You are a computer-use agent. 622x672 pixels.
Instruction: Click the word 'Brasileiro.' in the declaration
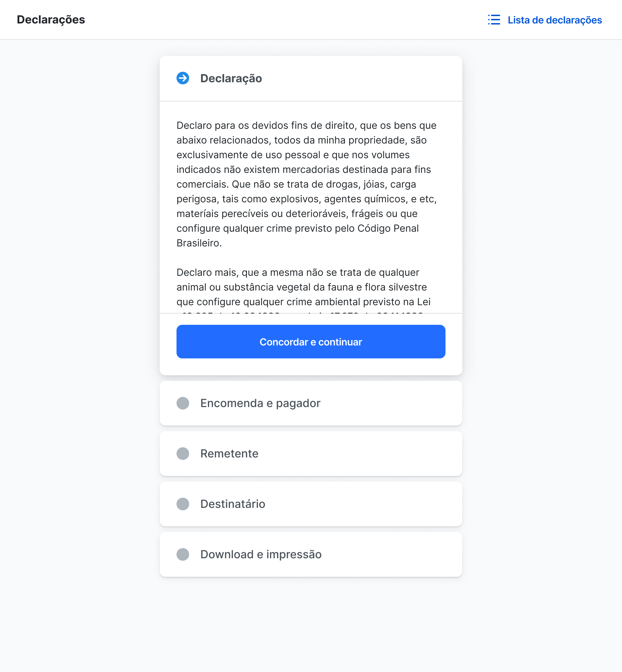coord(199,243)
